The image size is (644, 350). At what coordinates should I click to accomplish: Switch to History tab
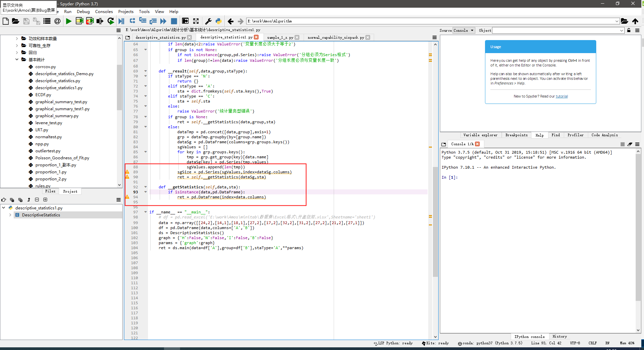[560, 337]
